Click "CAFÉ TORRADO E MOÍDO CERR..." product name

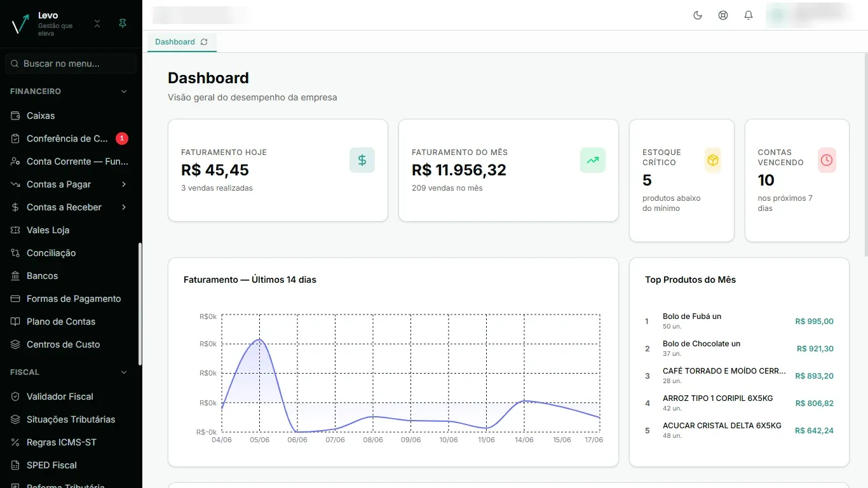(x=724, y=371)
